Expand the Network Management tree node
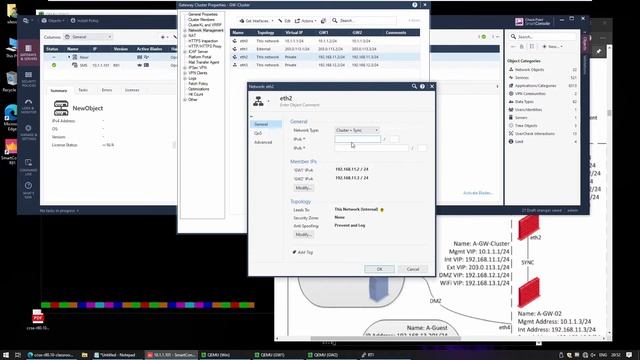The width and height of the screenshot is (640, 360). pos(185,30)
